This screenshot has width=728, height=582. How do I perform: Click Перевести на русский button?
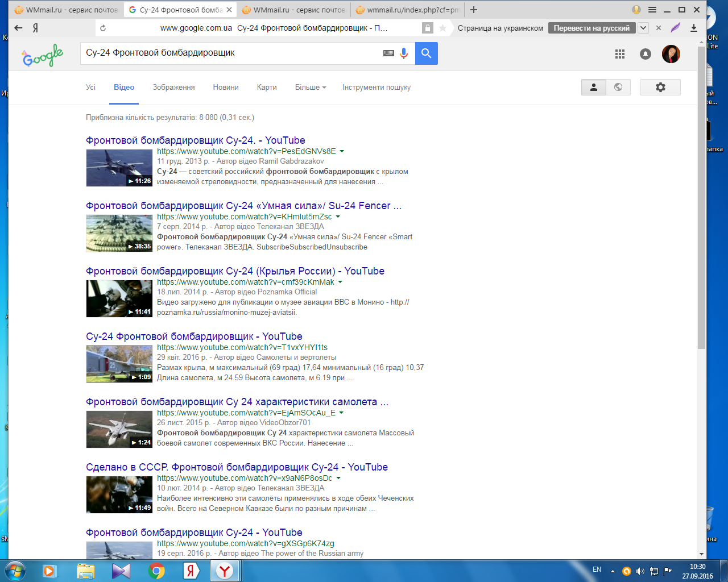tap(591, 28)
